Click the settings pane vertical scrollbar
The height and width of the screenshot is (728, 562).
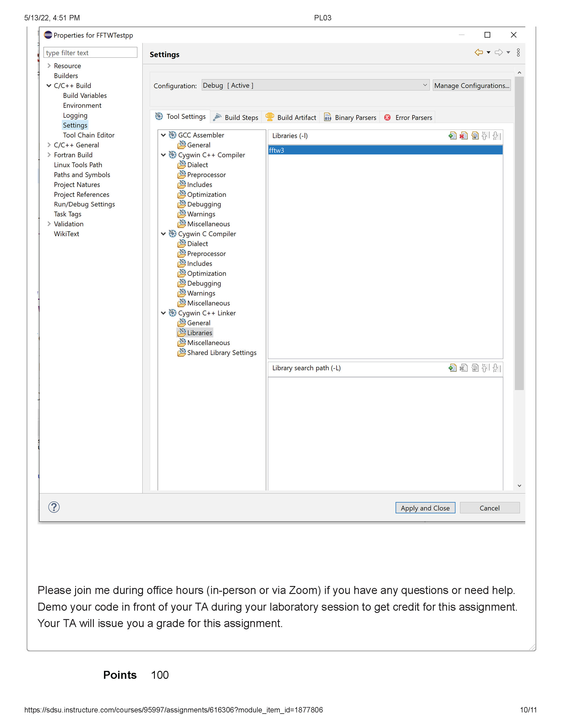pyautogui.click(x=519, y=233)
